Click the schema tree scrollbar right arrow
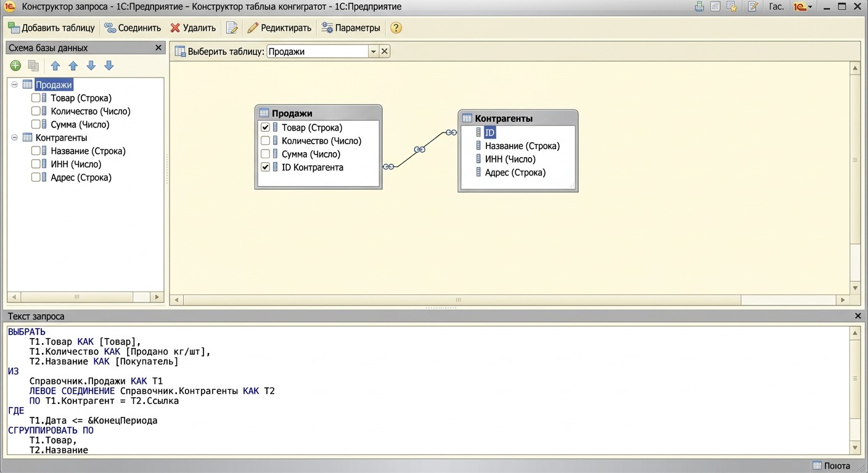This screenshot has height=473, width=868. pos(157,297)
